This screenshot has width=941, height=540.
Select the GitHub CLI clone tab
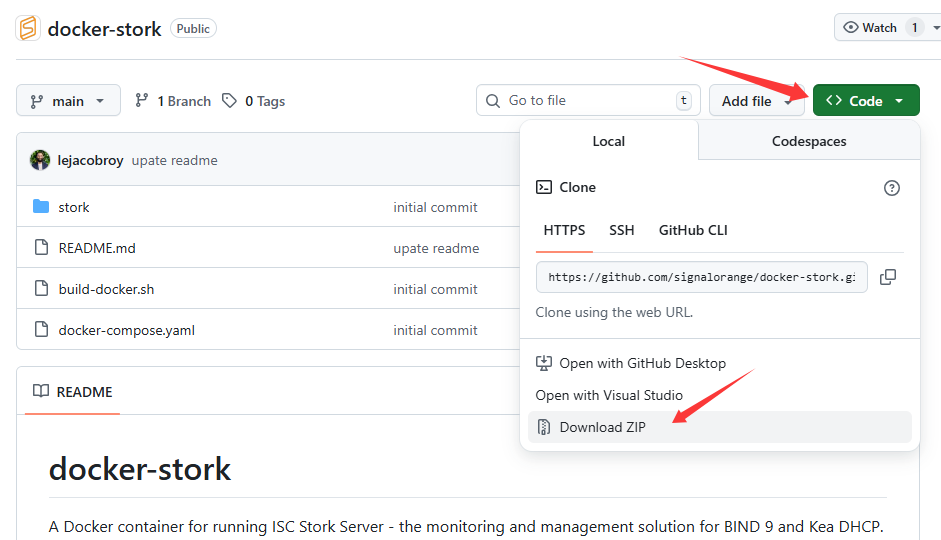[x=693, y=230]
